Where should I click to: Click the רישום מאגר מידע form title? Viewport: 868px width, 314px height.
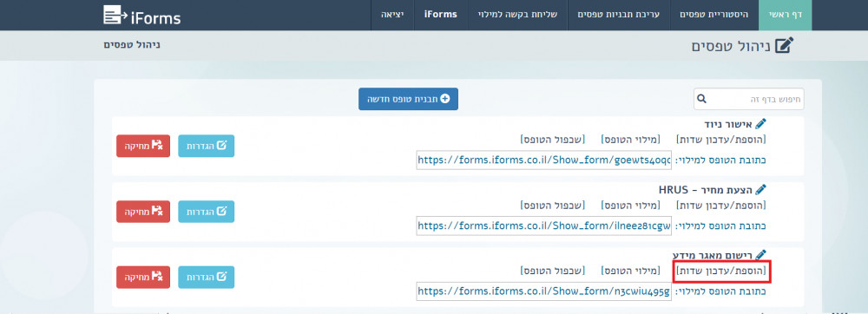[x=713, y=255]
